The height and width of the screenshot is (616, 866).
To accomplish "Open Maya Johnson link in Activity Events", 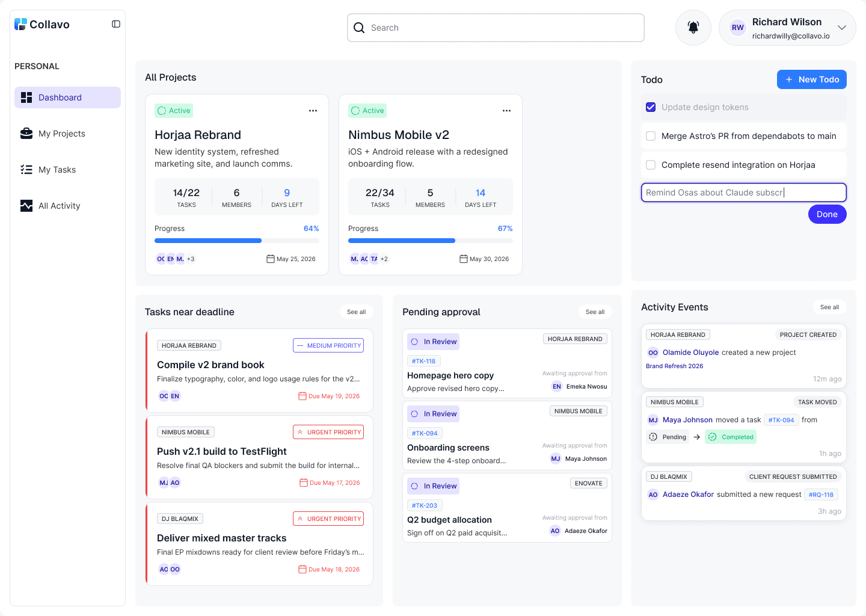I will [687, 420].
